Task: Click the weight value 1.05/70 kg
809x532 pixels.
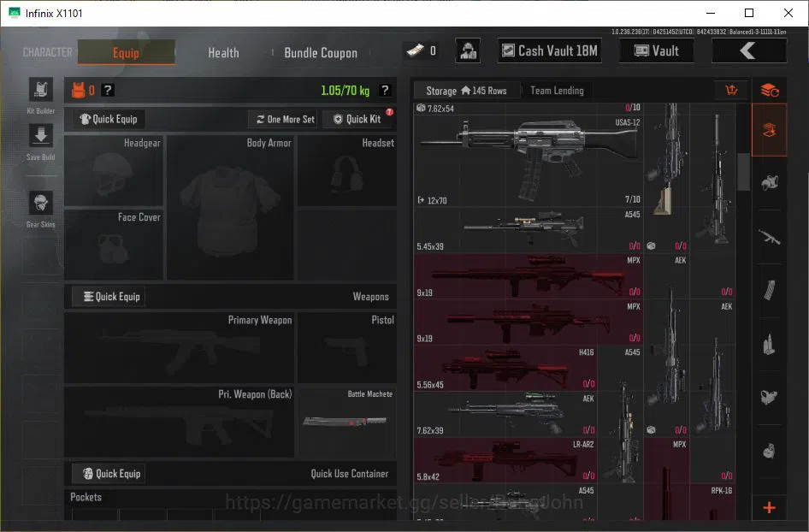Action: point(345,91)
